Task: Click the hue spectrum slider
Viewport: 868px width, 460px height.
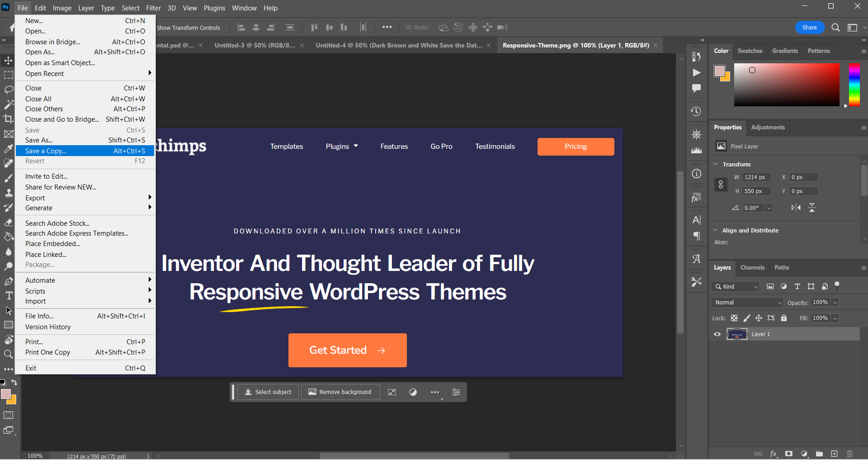Action: 854,85
